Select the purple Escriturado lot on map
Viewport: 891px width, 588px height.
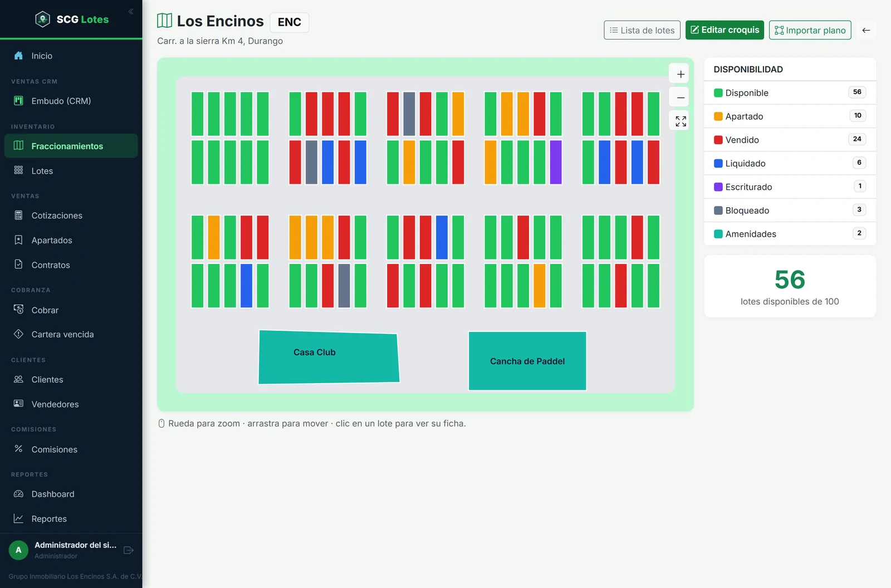pos(556,162)
